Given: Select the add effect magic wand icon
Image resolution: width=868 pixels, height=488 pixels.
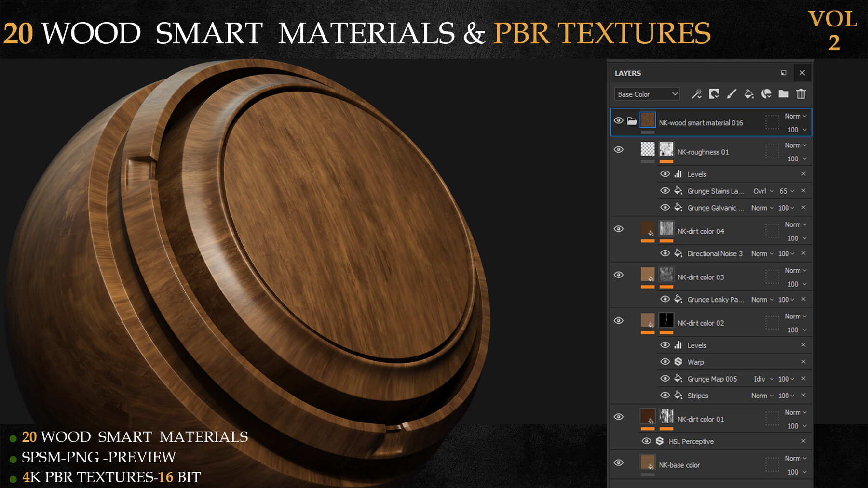Looking at the screenshot, I should tap(696, 94).
